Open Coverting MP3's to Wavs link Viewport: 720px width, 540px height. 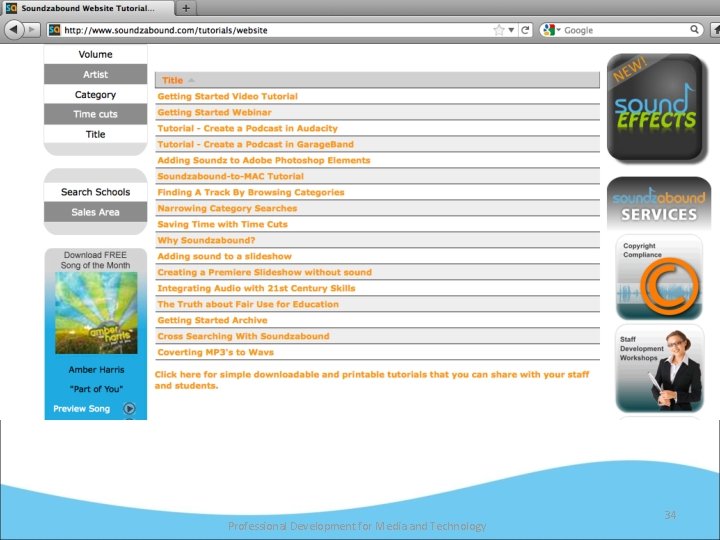(216, 352)
